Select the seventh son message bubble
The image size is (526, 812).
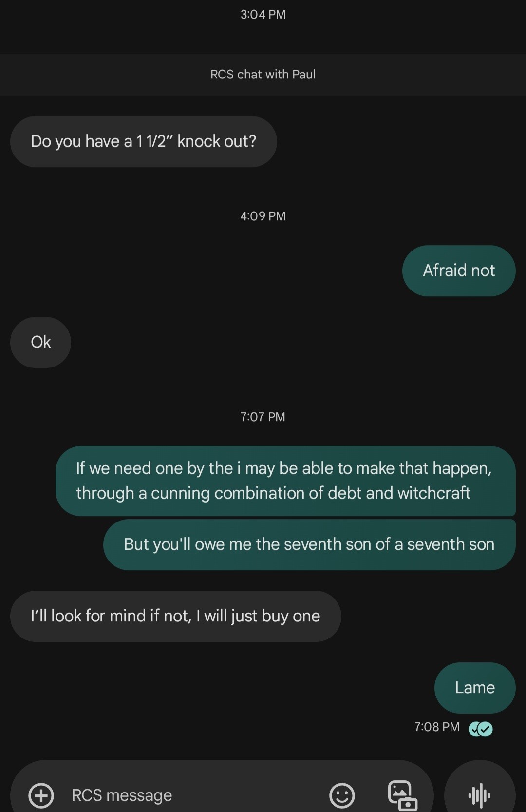pyautogui.click(x=309, y=544)
